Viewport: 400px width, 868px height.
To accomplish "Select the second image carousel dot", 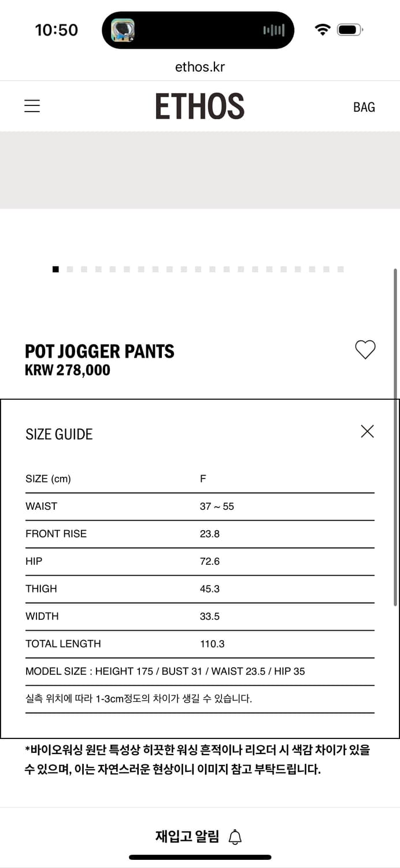I will [x=70, y=269].
